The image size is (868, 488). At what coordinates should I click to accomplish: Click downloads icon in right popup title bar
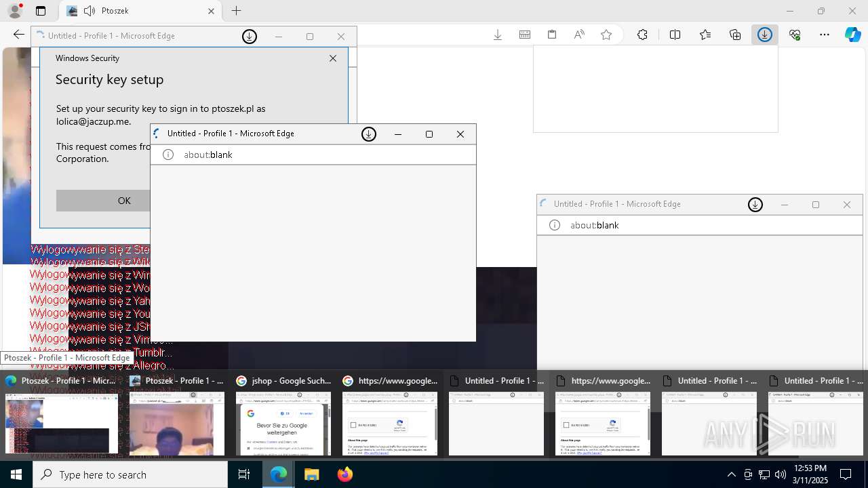(x=755, y=205)
